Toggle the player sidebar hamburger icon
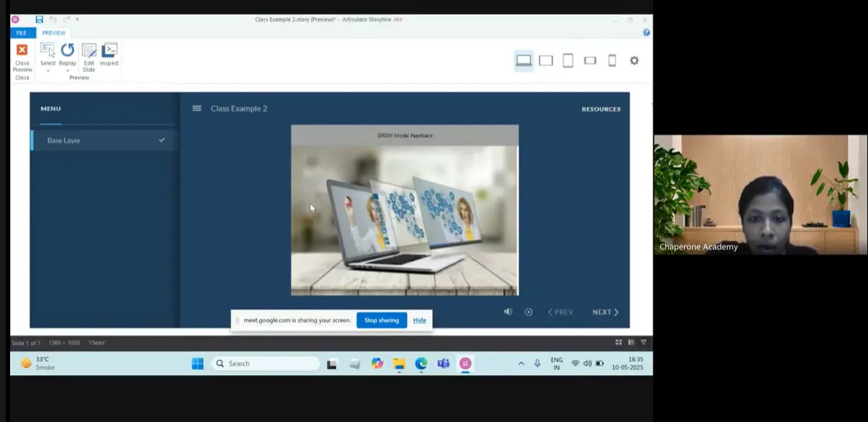This screenshot has width=868, height=422. 197,109
